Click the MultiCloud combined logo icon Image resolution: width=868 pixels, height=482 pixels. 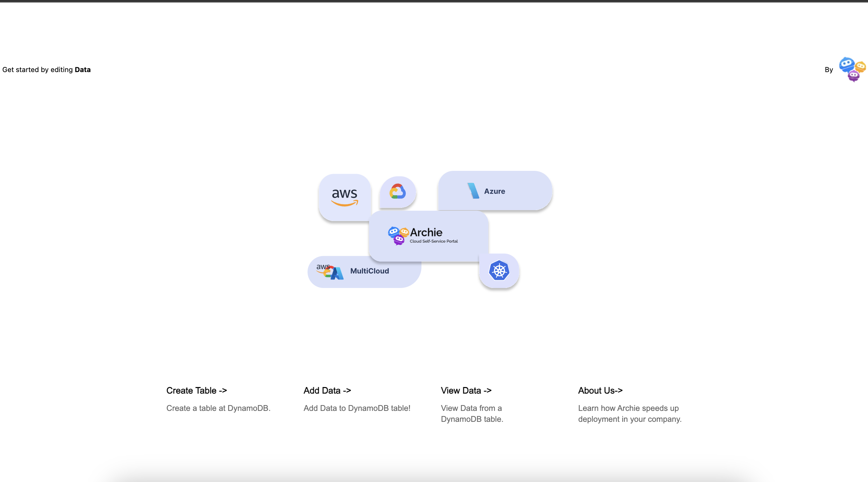coord(330,271)
